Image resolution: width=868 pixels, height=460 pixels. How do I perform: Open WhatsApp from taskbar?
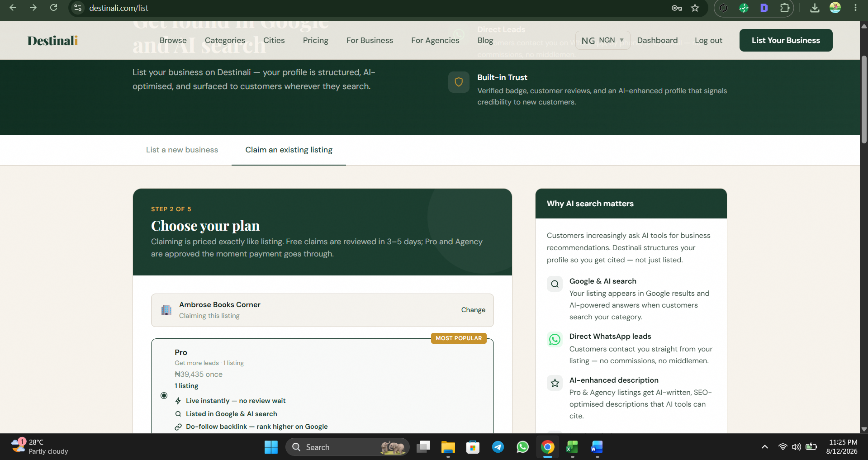[x=522, y=447]
